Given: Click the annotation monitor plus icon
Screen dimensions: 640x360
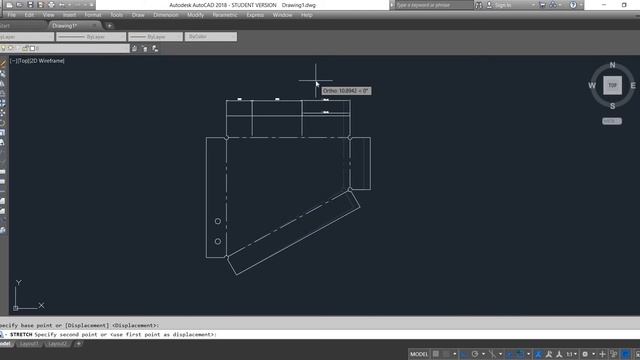Looking at the screenshot, I should click(602, 354).
